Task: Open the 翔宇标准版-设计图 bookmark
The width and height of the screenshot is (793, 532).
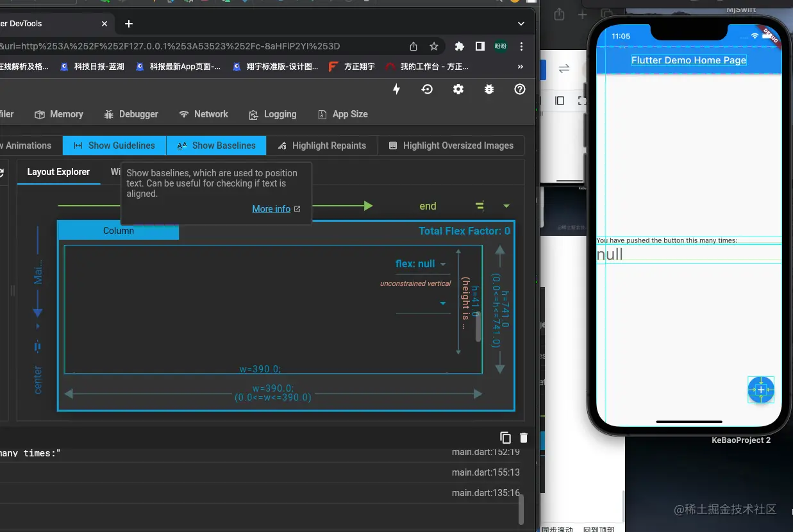Action: click(x=276, y=67)
